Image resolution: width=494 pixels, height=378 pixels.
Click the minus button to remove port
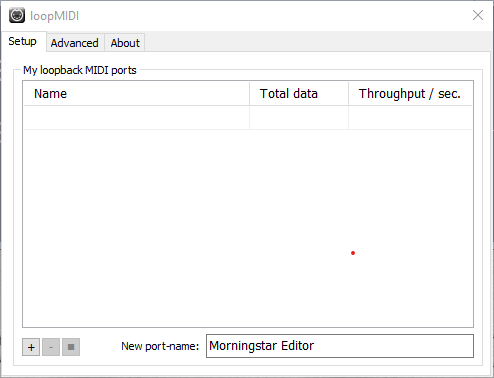pyautogui.click(x=51, y=347)
